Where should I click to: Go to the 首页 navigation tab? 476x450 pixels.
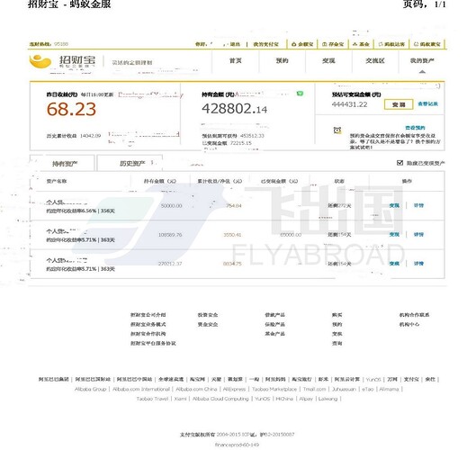point(236,60)
